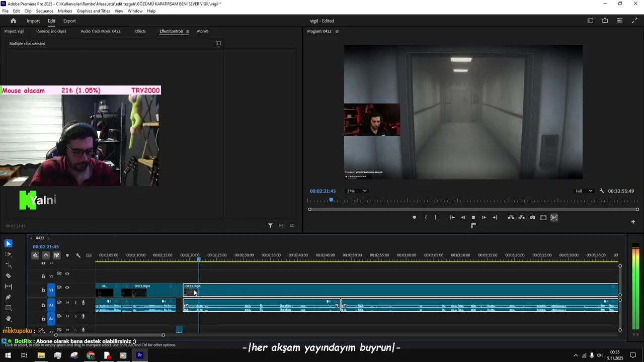Open the Program monitor settings wrench
The width and height of the screenshot is (644, 362).
point(602,191)
